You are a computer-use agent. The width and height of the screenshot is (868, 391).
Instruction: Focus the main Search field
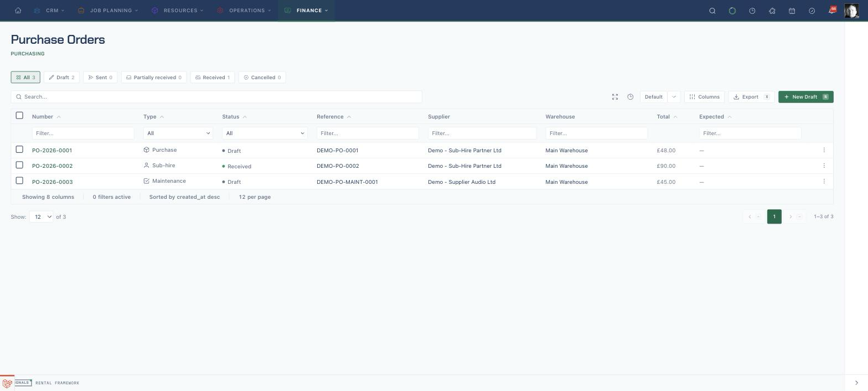click(216, 97)
